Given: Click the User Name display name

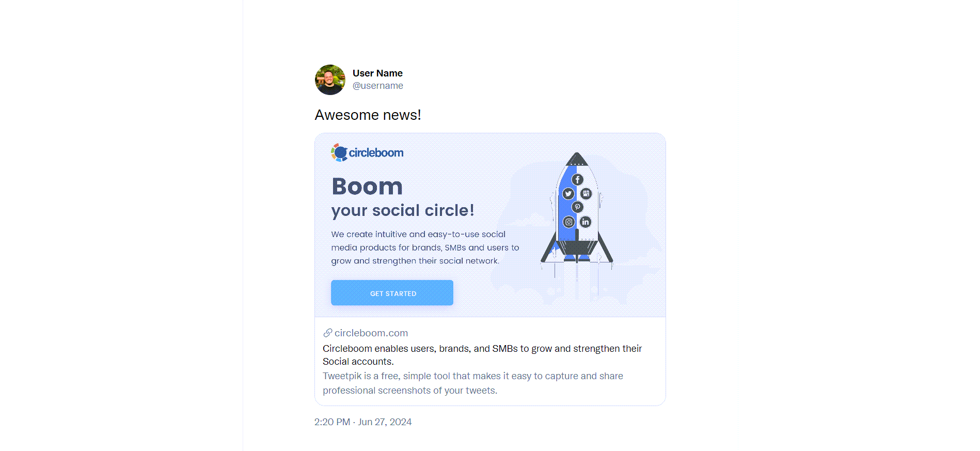Looking at the screenshot, I should (x=377, y=73).
